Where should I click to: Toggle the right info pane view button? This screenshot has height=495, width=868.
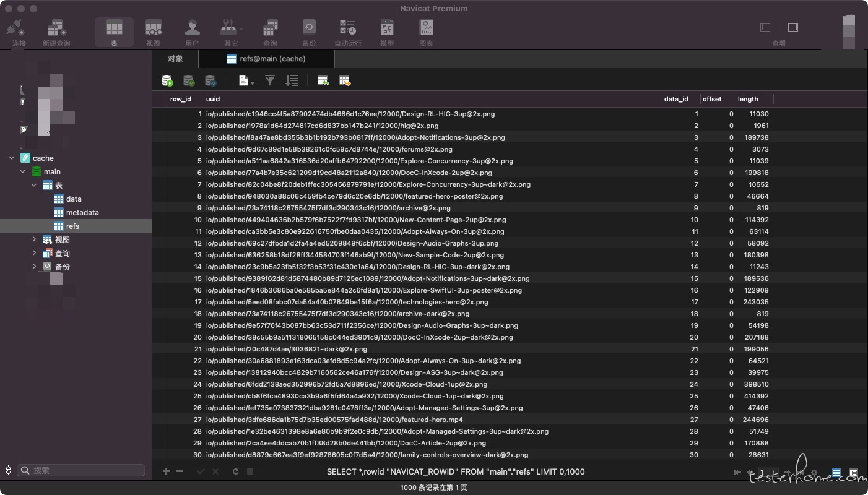793,27
